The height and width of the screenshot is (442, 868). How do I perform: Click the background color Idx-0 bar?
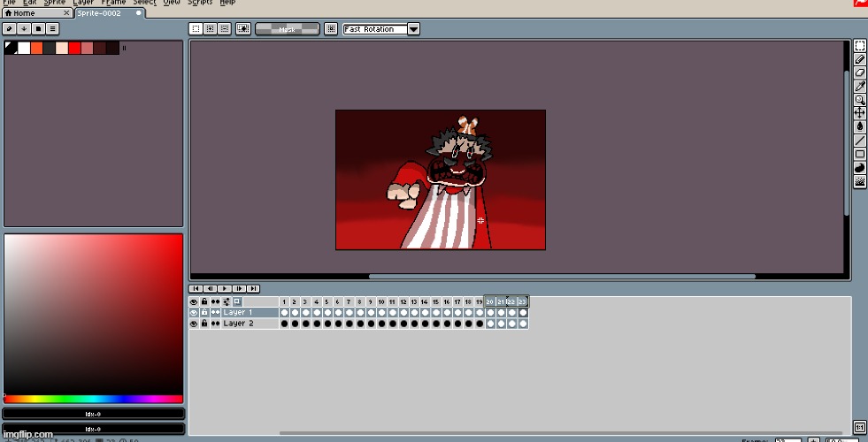coord(93,429)
